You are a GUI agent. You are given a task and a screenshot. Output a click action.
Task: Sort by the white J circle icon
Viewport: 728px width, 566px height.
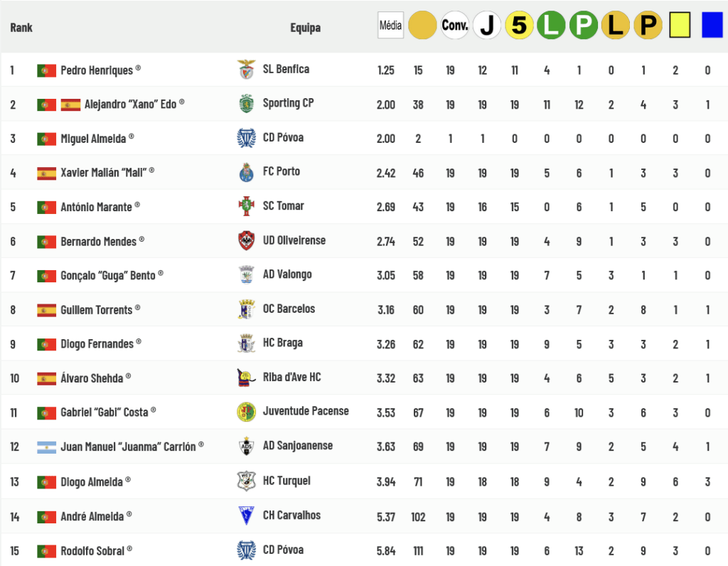click(487, 26)
